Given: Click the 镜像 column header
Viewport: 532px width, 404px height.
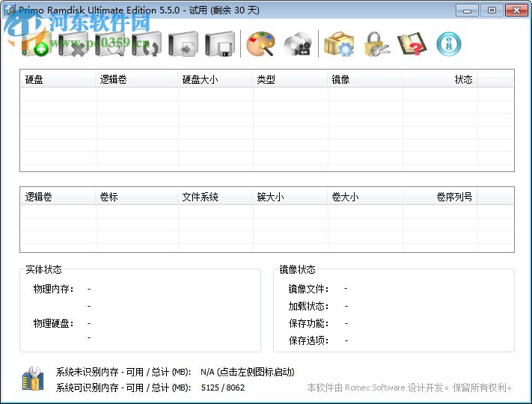Looking at the screenshot, I should click(364, 79).
